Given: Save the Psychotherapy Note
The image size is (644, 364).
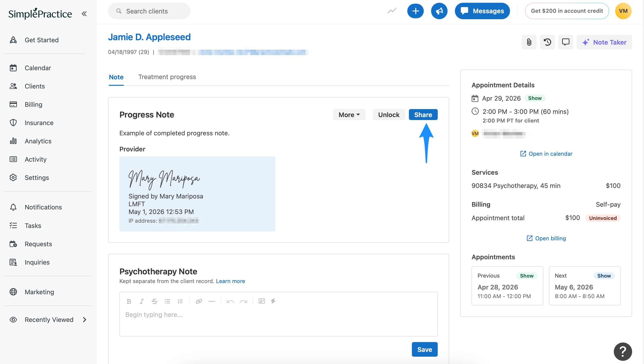Looking at the screenshot, I should (424, 349).
